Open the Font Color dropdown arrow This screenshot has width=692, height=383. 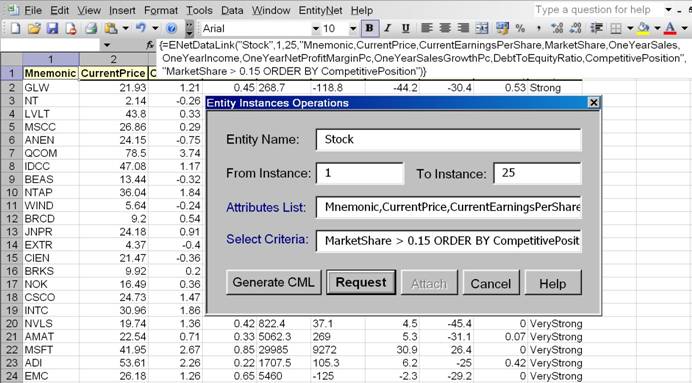click(684, 29)
